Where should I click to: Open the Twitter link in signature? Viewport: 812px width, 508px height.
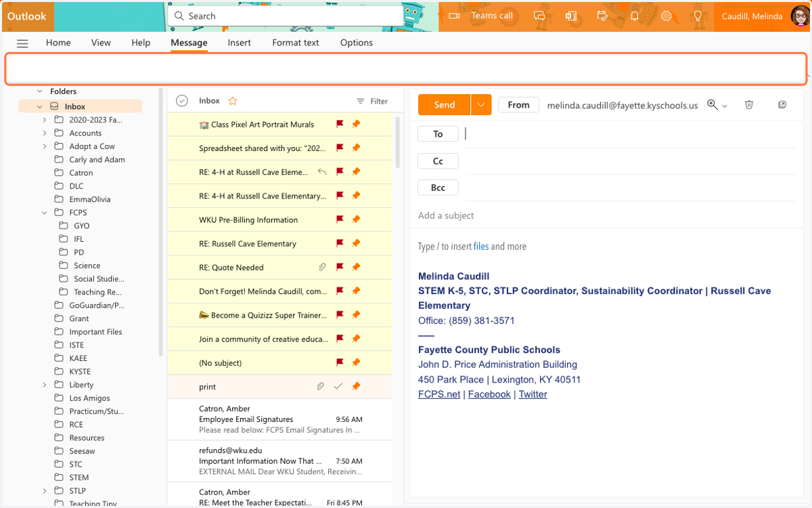point(533,394)
